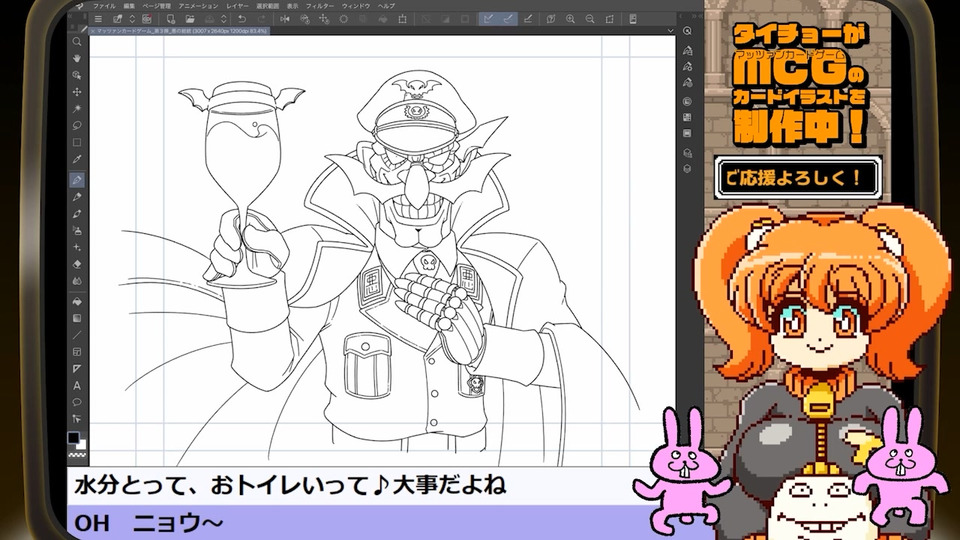Open the 表示 menu
This screenshot has width=960, height=540.
click(293, 6)
